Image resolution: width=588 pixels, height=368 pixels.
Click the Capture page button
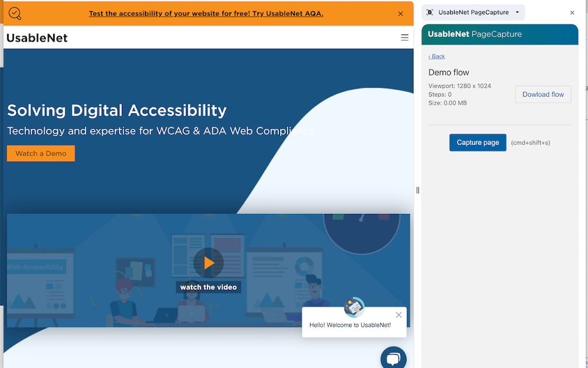coord(478,143)
